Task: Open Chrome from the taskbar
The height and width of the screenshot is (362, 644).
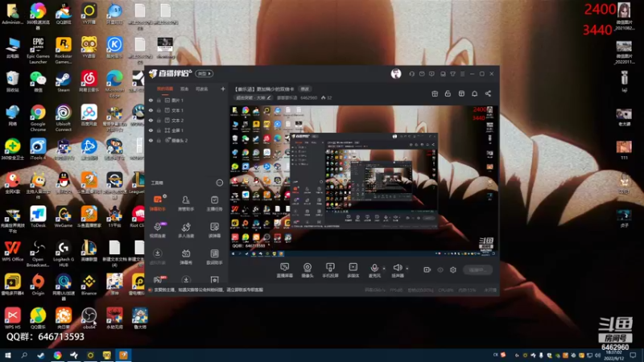Action: (57, 355)
